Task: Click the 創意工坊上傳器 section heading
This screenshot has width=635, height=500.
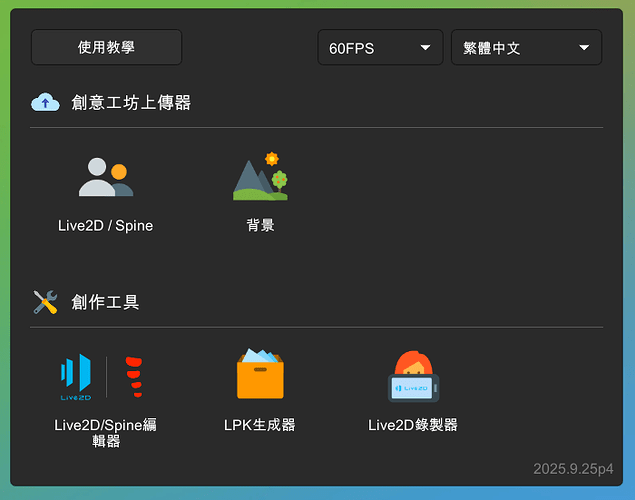Action: tap(131, 102)
